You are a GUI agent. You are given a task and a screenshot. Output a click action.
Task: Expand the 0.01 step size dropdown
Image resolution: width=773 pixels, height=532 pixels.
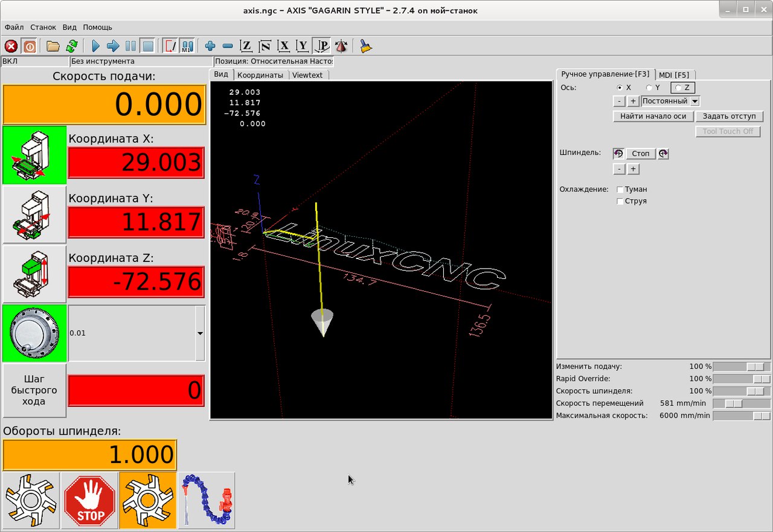[x=199, y=333]
